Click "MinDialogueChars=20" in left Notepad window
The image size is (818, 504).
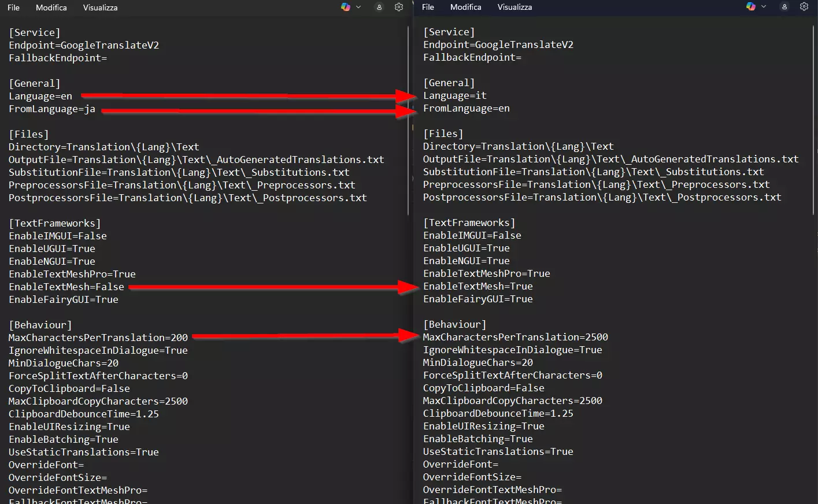[64, 363]
